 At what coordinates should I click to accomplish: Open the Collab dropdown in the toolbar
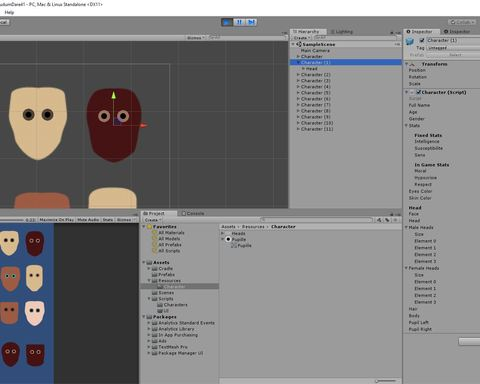point(462,22)
